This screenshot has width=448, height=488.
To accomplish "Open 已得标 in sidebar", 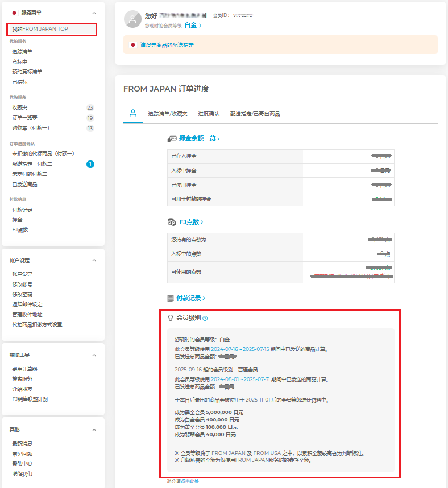I will [x=19, y=82].
